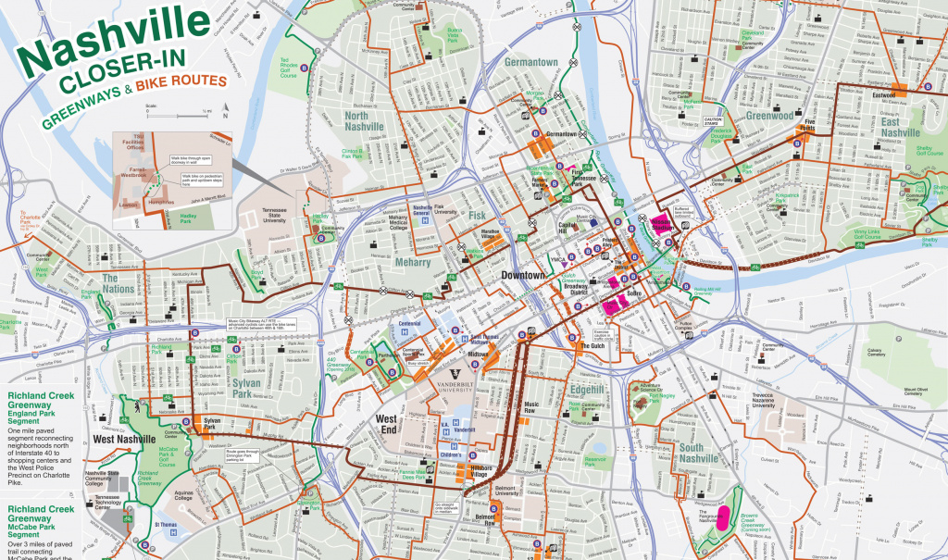Click the green bike sign on Davidson St
This screenshot has height=560, width=948.
coord(756,267)
